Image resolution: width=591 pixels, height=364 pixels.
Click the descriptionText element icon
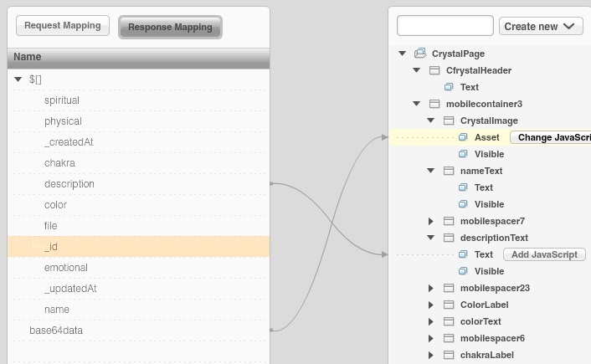[449, 238]
